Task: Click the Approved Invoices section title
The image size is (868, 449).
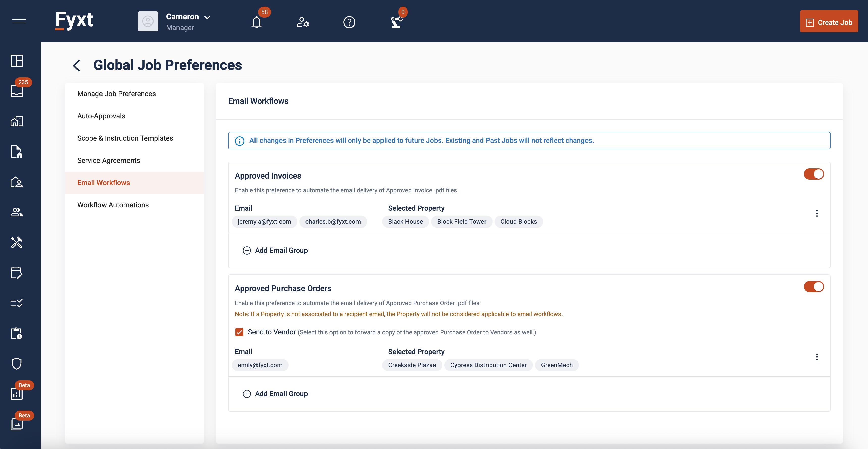Action: coord(268,176)
